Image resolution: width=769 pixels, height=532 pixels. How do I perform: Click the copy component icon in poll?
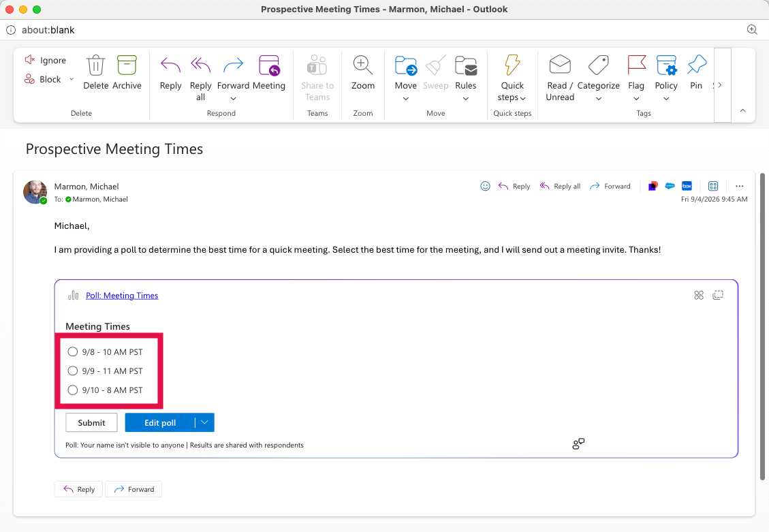[x=717, y=295]
